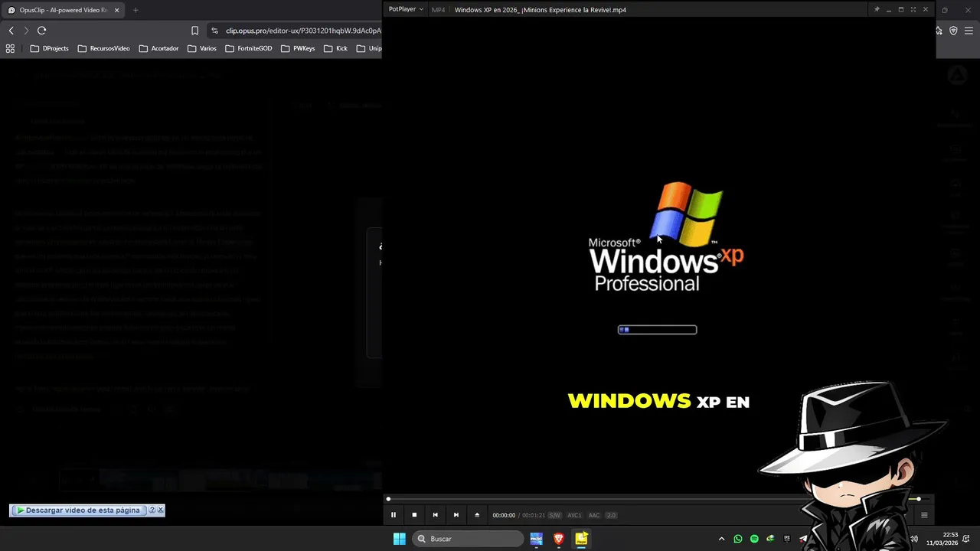Open the first pinned taskbar app

pos(536,539)
